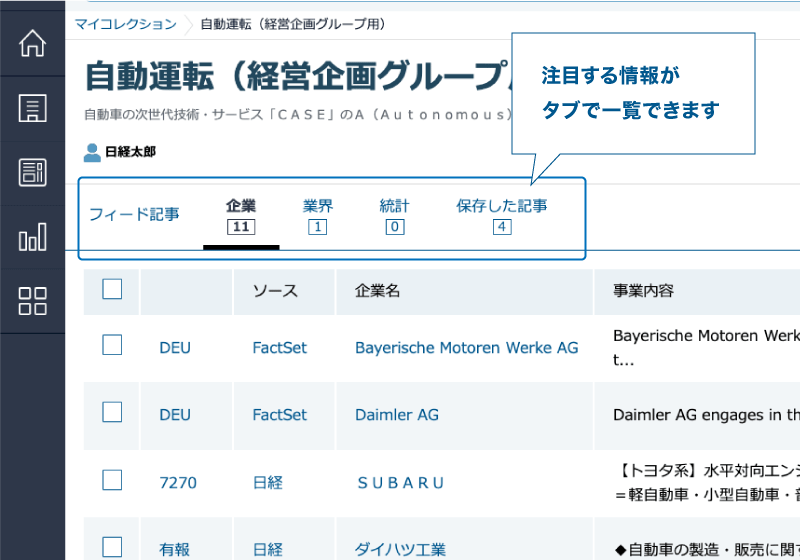This screenshot has width=800, height=560.
Task: Go to マイコレクション breadcrumb link
Action: point(126,24)
